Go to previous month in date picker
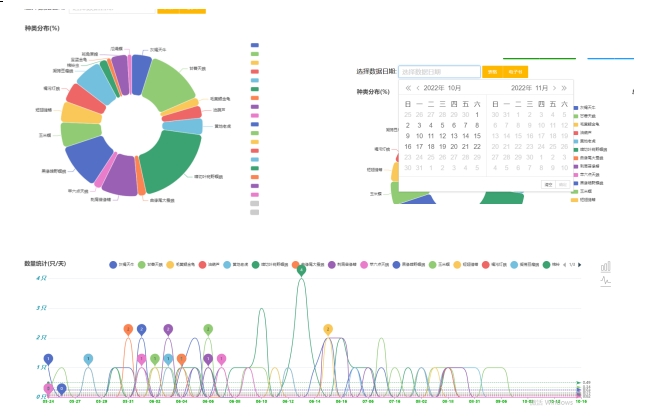This screenshot has height=418, width=667. [416, 88]
